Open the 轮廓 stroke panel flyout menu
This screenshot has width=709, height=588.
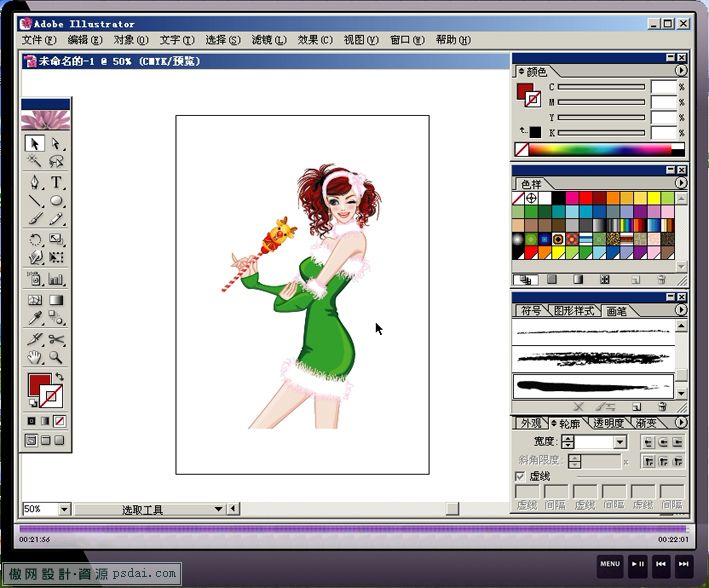(x=681, y=422)
